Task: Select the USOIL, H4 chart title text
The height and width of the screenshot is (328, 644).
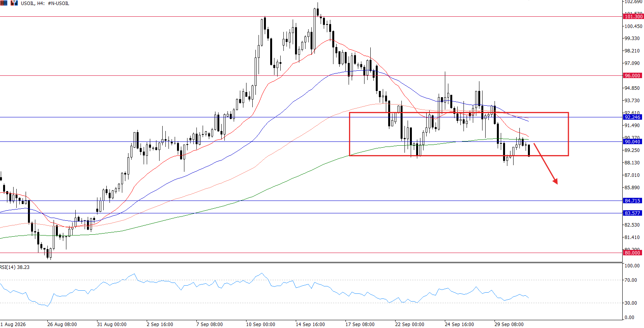Action: pos(45,3)
